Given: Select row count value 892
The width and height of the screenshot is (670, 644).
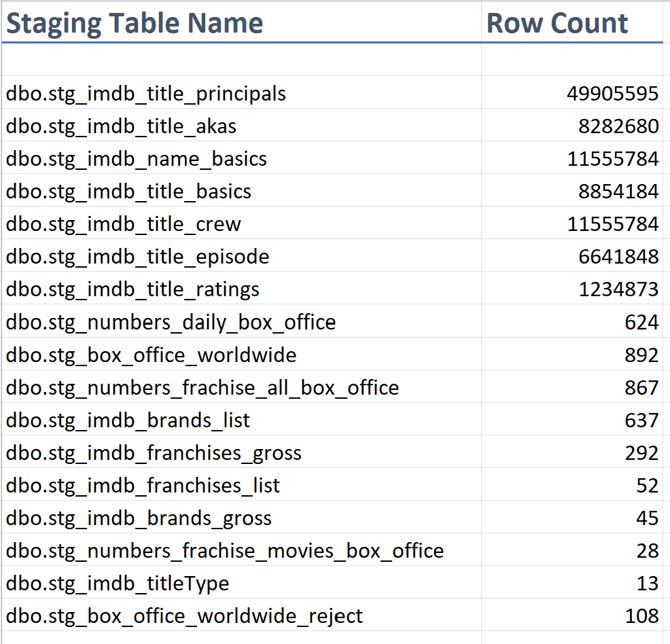Looking at the screenshot, I should [x=572, y=354].
